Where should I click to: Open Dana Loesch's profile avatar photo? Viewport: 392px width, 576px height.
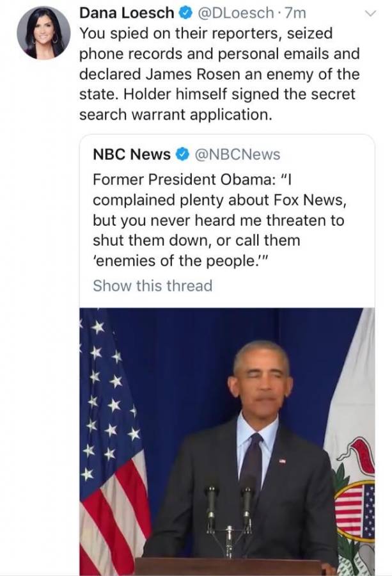(43, 33)
